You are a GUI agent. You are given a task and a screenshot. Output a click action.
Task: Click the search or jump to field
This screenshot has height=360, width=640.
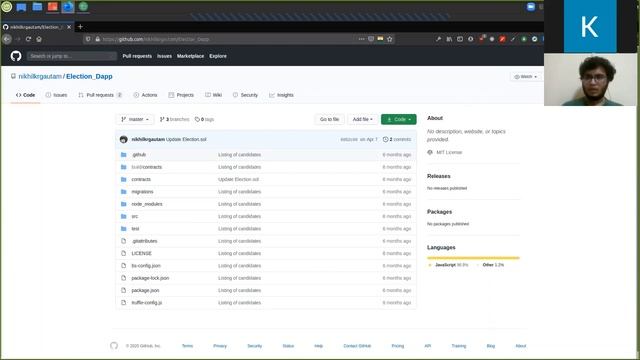pos(71,56)
